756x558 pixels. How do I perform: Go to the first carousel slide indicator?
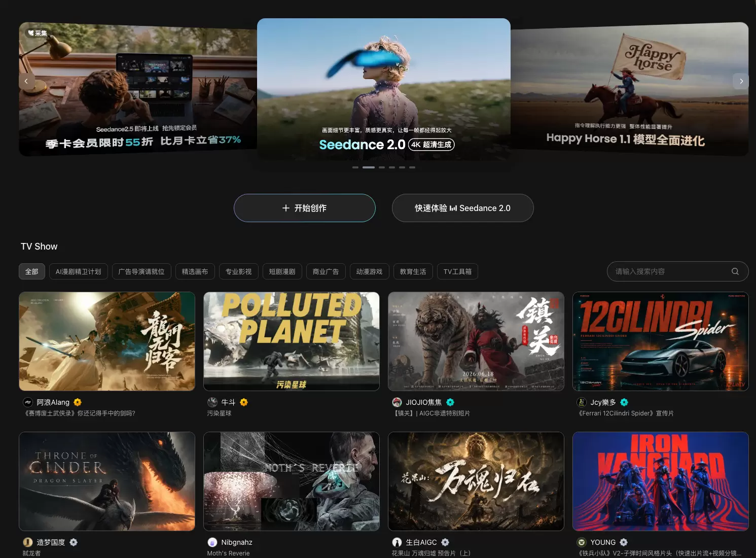[355, 167]
